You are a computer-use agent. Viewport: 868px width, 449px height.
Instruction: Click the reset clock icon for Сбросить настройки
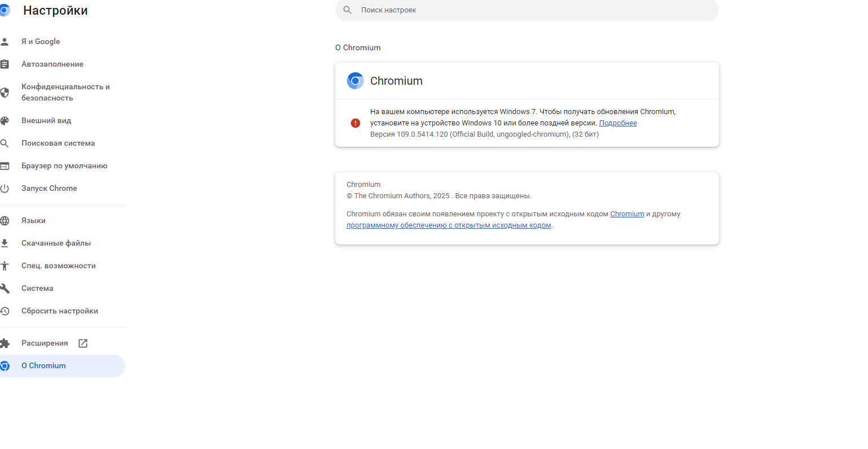(5, 311)
